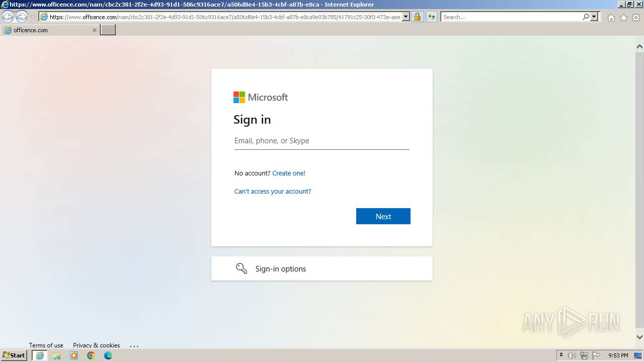Image resolution: width=644 pixels, height=362 pixels.
Task: Expand the address bar autocomplete dropdown
Action: [406, 17]
